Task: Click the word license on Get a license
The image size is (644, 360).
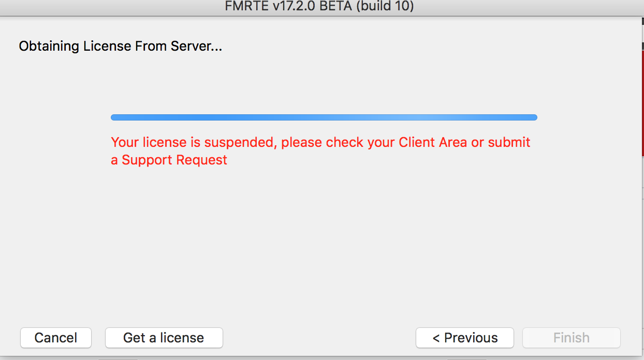Action: 182,338
